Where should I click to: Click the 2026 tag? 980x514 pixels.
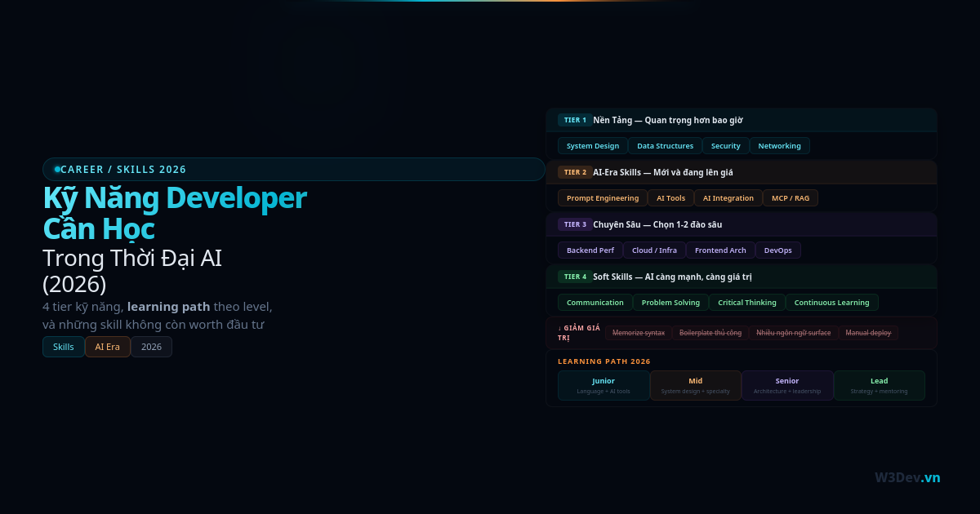151,347
